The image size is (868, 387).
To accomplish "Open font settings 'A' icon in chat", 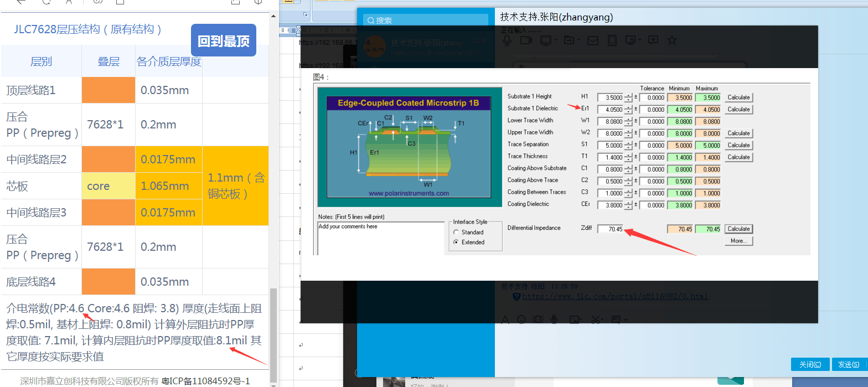I will point(505,319).
